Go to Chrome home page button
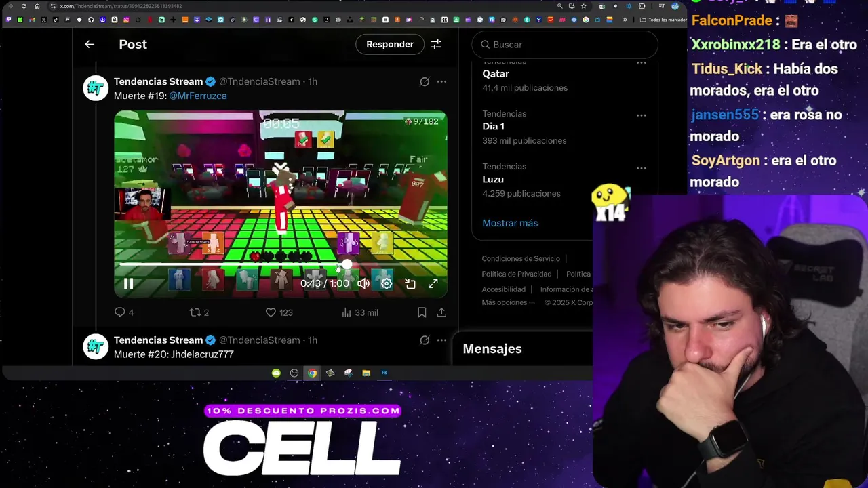 click(37, 6)
